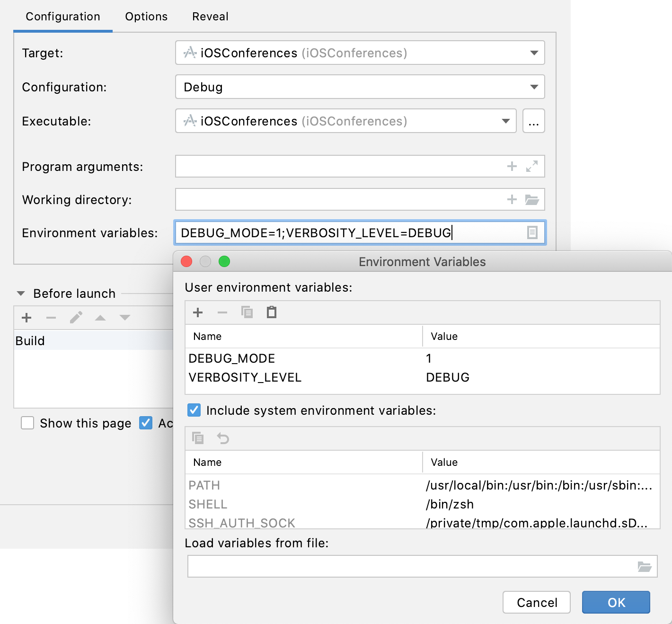672x624 pixels.
Task: Copy system environment variables
Action: 198,438
